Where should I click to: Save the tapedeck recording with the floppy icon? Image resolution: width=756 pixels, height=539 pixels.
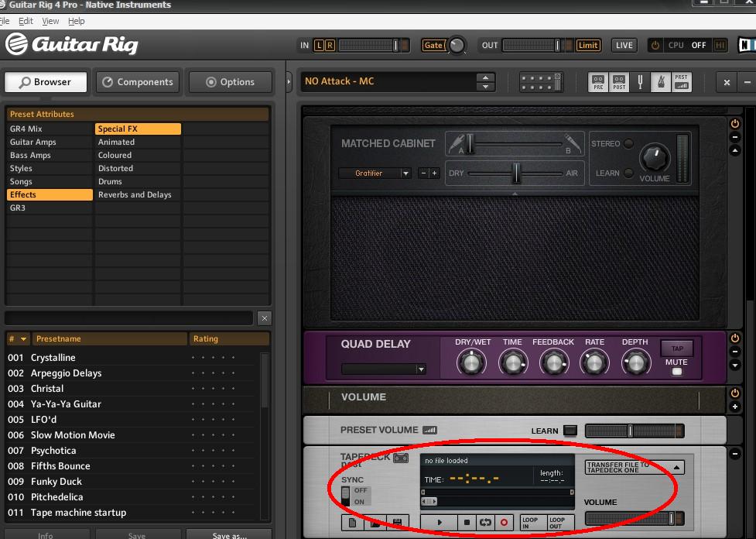397,523
